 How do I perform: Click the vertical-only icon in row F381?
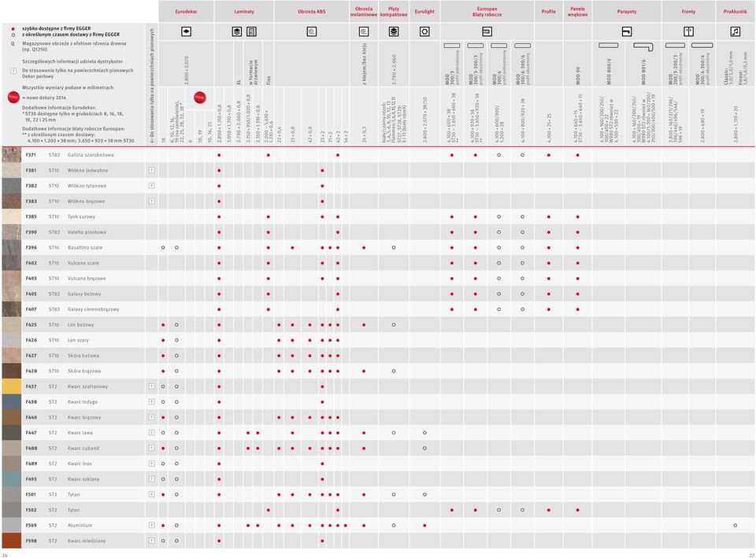(151, 170)
